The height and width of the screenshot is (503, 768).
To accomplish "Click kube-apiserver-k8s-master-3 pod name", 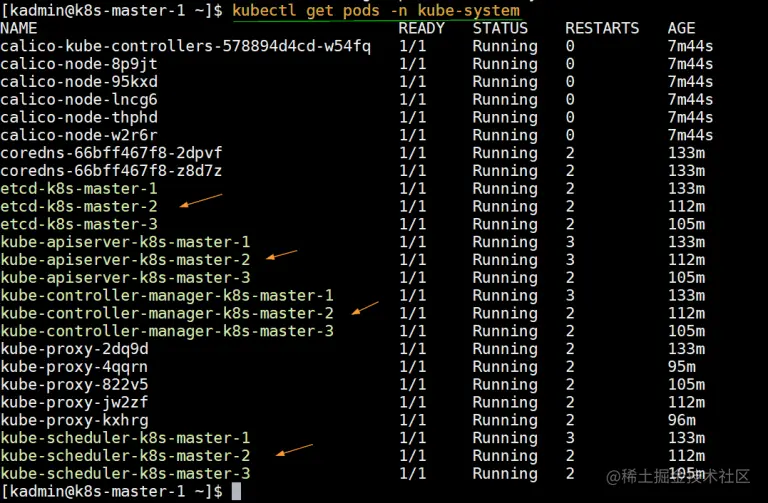I will 125,278.
